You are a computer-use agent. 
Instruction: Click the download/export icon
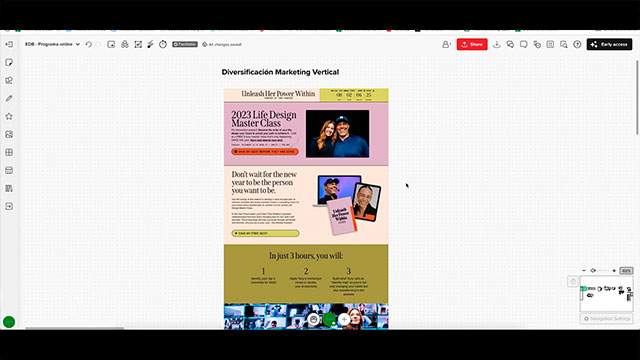tap(497, 44)
